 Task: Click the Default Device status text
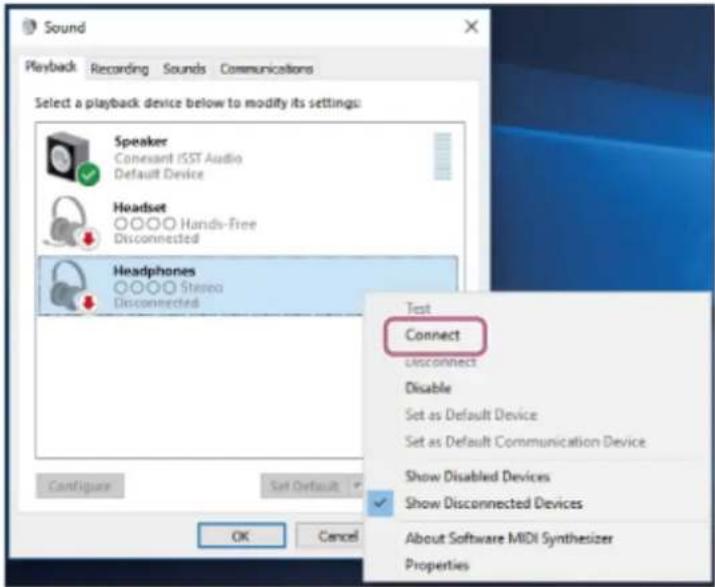159,174
